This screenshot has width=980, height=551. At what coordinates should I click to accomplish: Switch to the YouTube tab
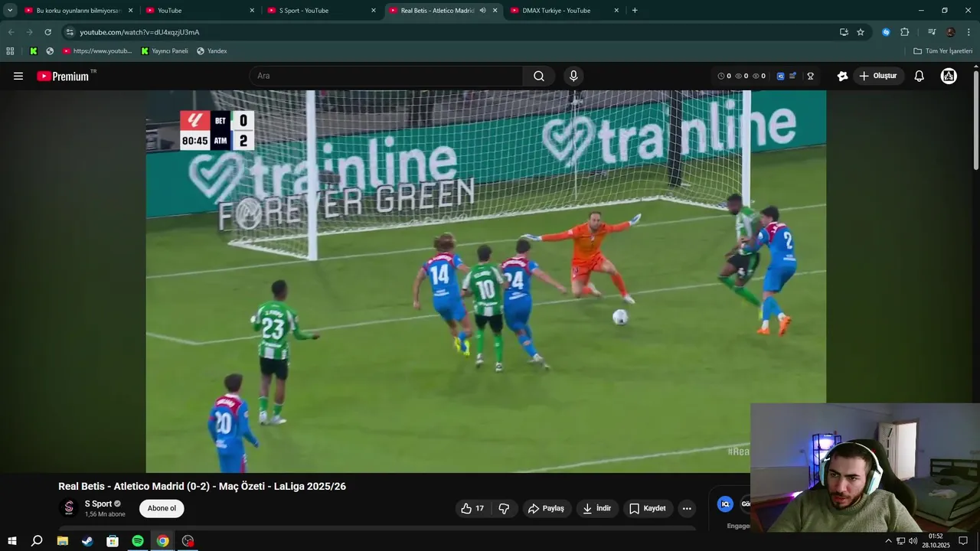[201, 11]
